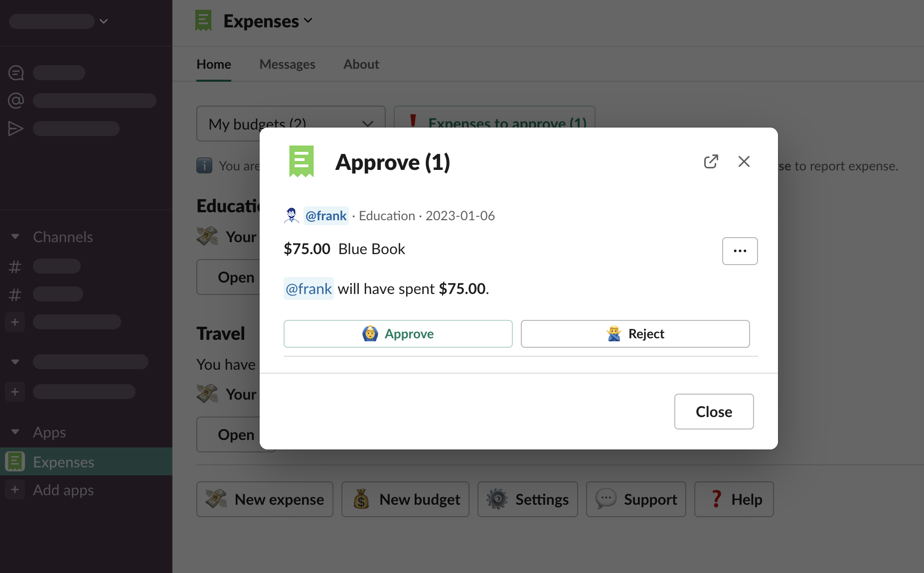The image size is (924, 573).
Task: Click the send/drafts arrow icon in sidebar
Action: pos(16,129)
